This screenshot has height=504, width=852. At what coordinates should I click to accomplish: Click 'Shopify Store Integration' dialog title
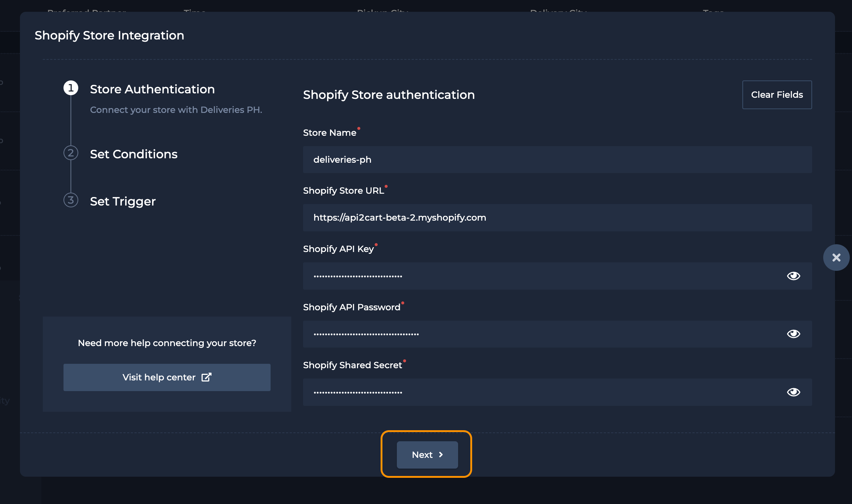click(109, 35)
